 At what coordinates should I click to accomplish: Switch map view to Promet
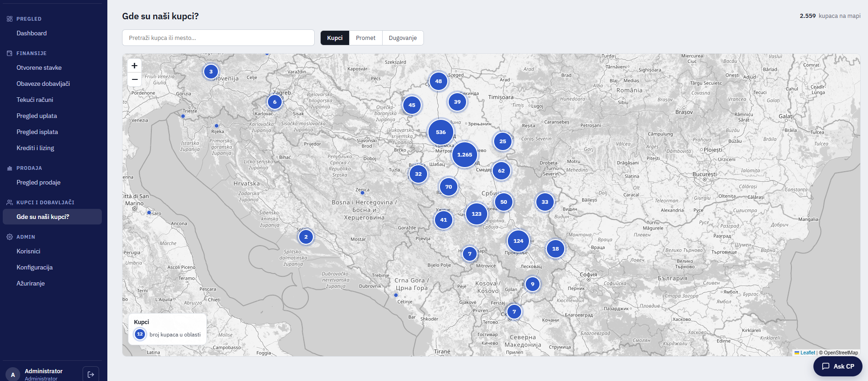(x=366, y=38)
